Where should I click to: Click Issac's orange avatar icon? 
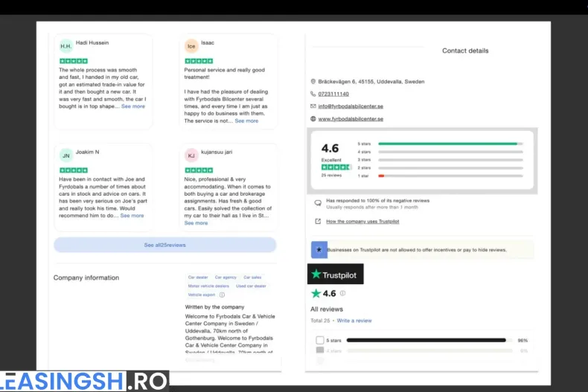(x=191, y=45)
